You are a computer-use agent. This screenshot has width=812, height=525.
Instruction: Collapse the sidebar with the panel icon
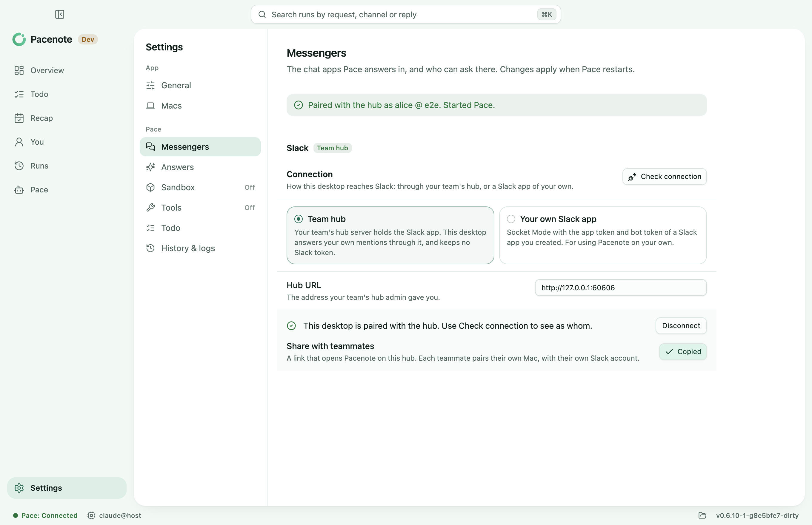point(60,14)
